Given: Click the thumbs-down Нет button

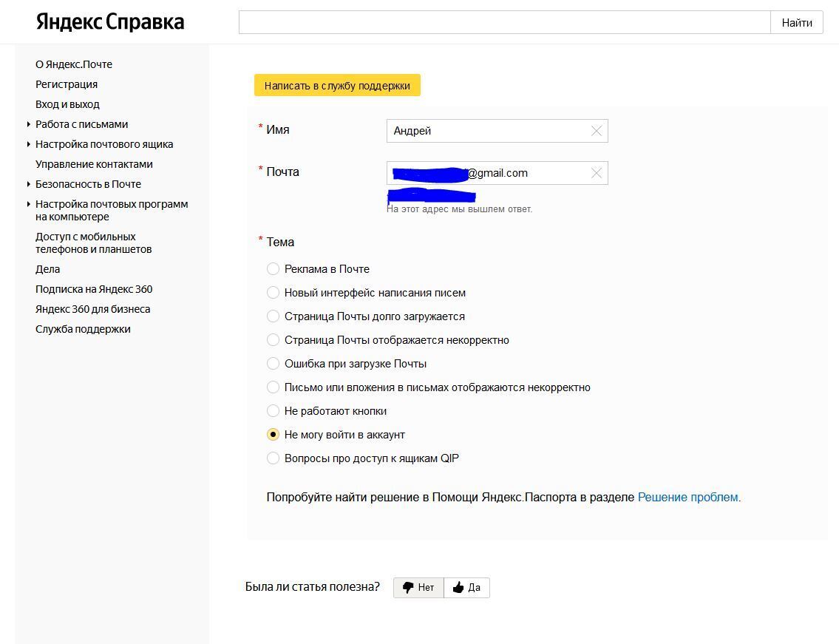Looking at the screenshot, I should click(x=418, y=587).
